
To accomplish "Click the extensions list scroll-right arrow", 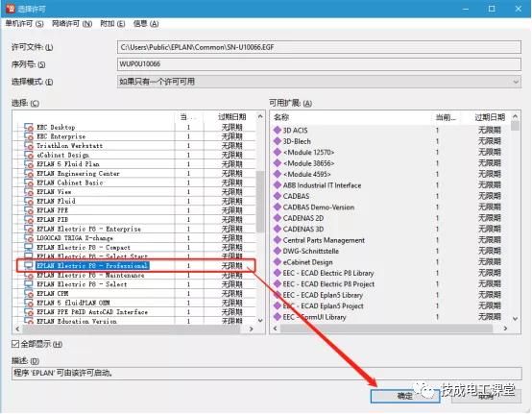I will tap(505, 329).
